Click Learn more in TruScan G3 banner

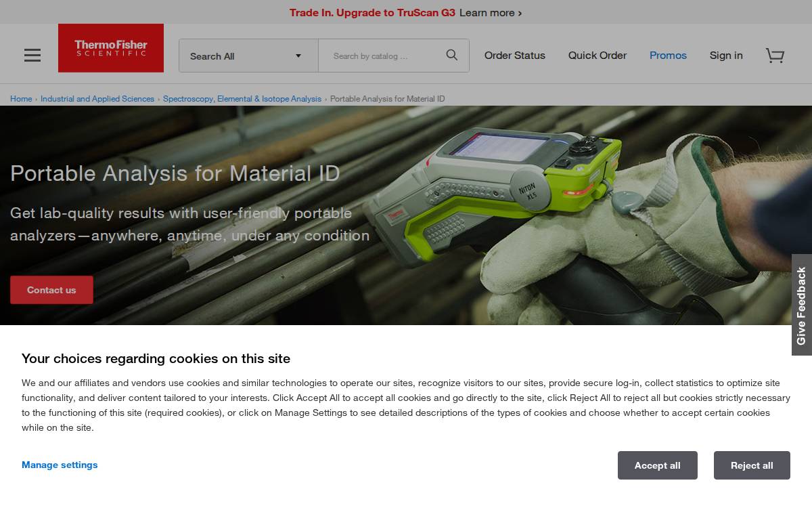[x=491, y=13]
